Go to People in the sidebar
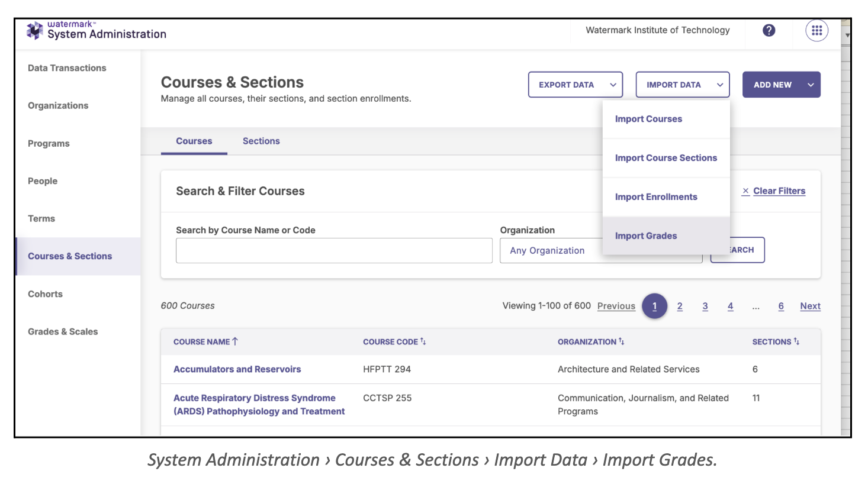Screen dimensions: 868x484 click(43, 181)
